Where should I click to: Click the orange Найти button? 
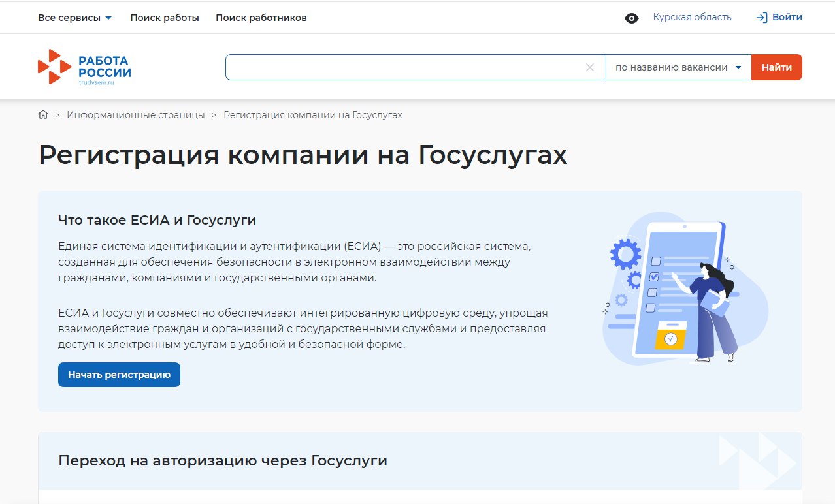(x=777, y=67)
